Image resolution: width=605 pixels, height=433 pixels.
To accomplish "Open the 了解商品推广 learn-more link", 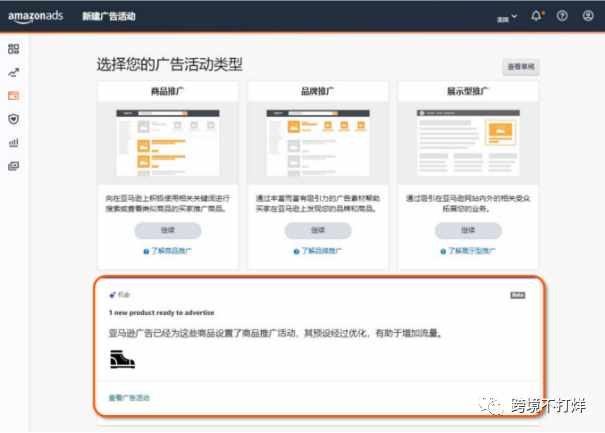I will [171, 251].
